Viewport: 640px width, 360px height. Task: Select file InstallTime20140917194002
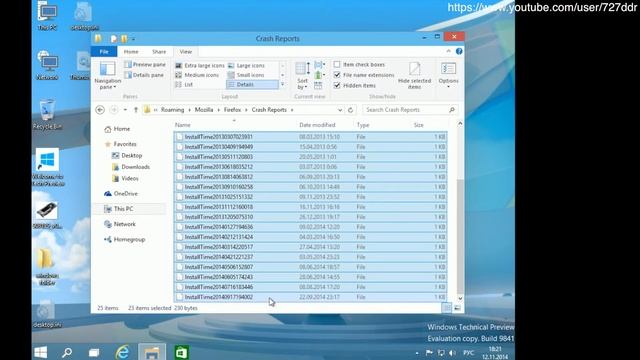tap(310, 297)
